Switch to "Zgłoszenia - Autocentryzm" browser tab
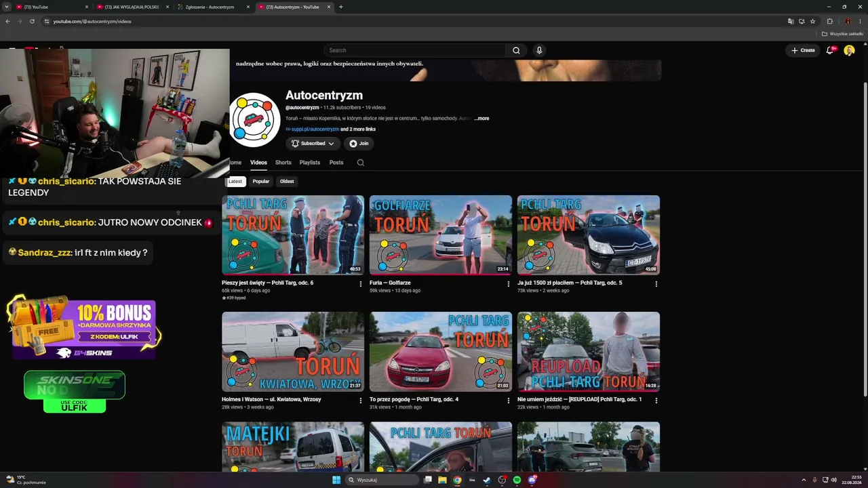Screen dimensions: 868x488 pyautogui.click(x=214, y=7)
